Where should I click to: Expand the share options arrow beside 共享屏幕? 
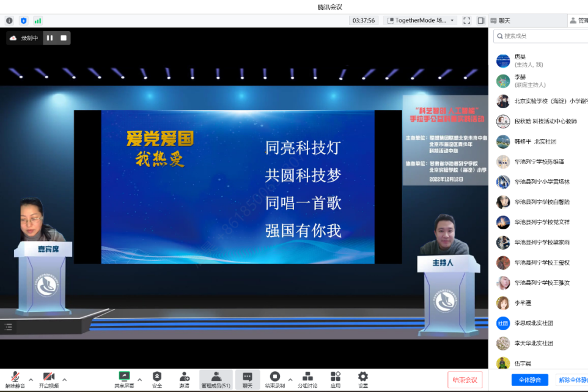[139, 380]
